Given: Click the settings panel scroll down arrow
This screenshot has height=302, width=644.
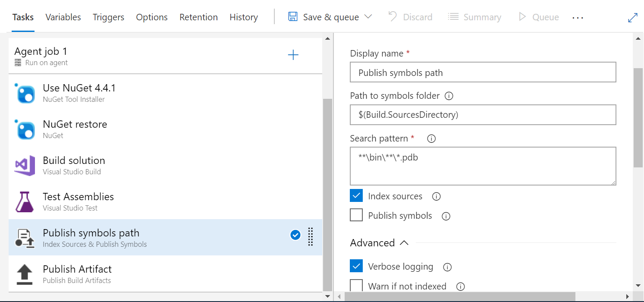Looking at the screenshot, I should (x=638, y=286).
